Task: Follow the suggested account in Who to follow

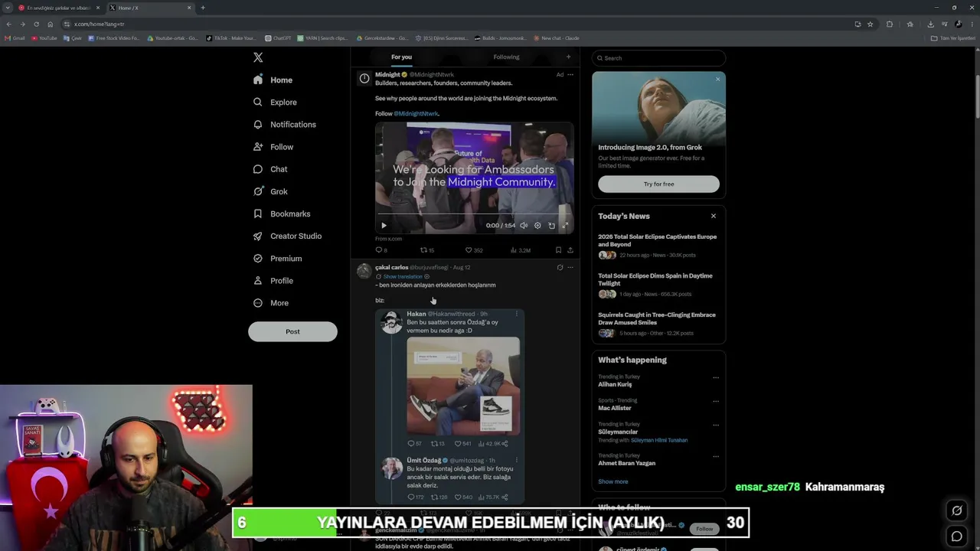Action: click(x=704, y=529)
